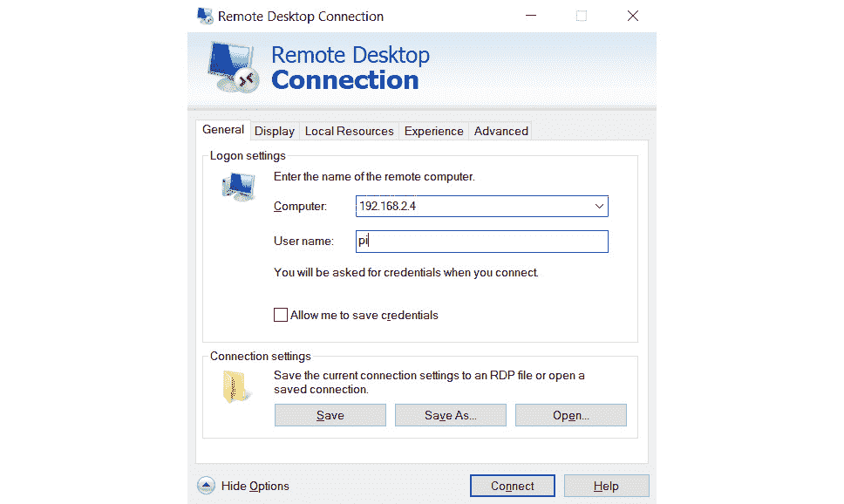Screen dimensions: 844x504
Task: Return to the General tab
Action: (222, 129)
